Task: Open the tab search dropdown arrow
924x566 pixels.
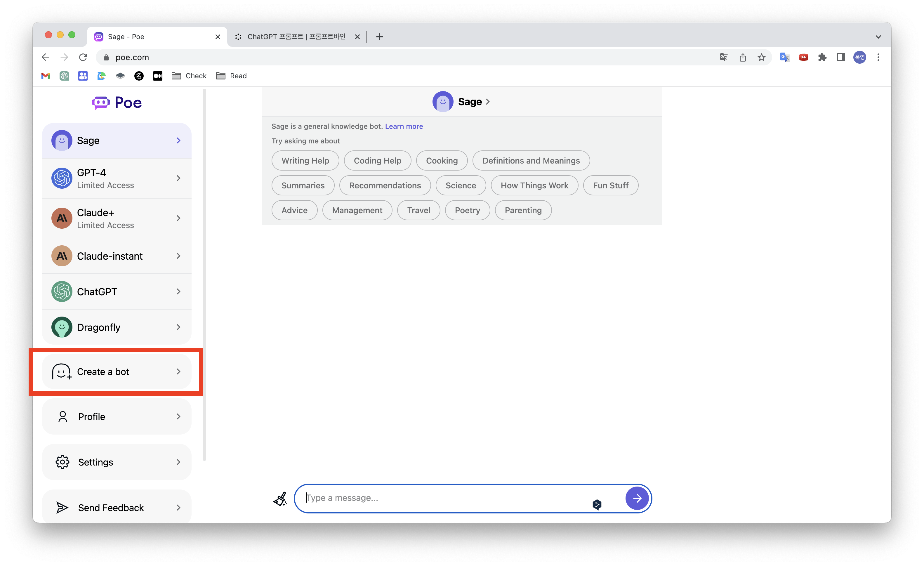Action: (x=878, y=37)
